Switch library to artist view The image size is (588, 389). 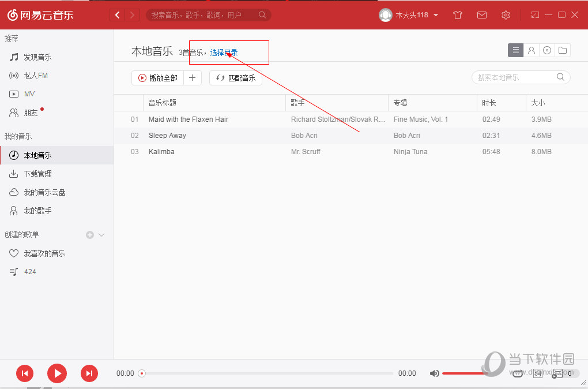point(531,50)
